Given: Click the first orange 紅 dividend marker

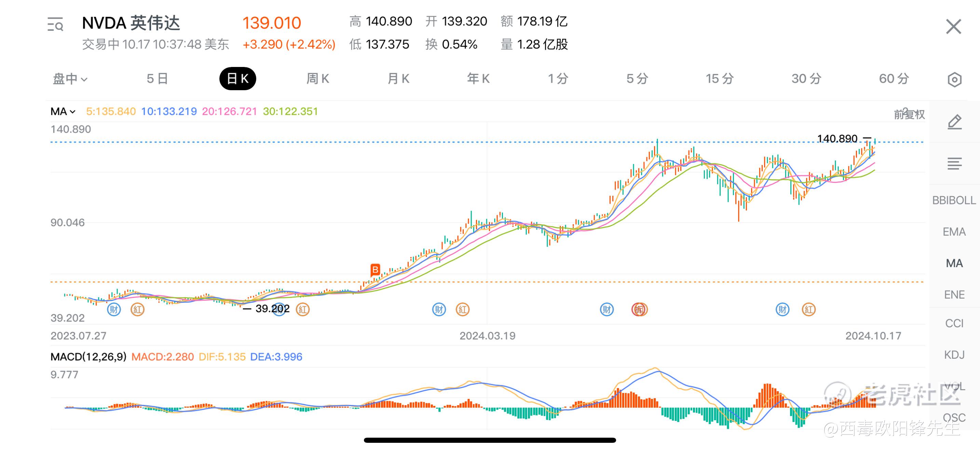Looking at the screenshot, I should [137, 309].
